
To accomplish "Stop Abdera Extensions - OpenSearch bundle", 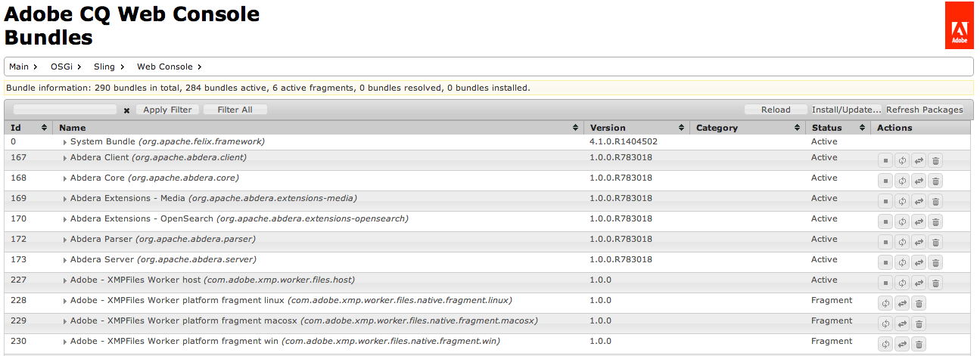I will point(885,221).
